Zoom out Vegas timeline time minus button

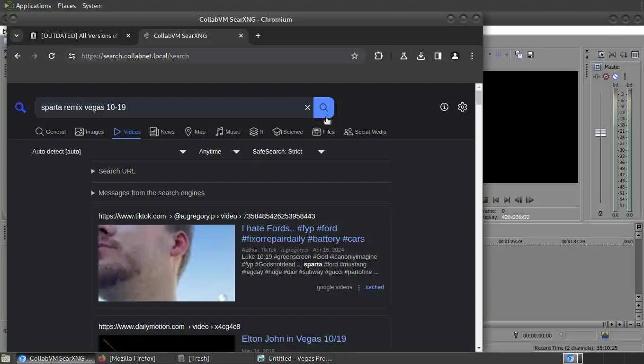point(631,325)
